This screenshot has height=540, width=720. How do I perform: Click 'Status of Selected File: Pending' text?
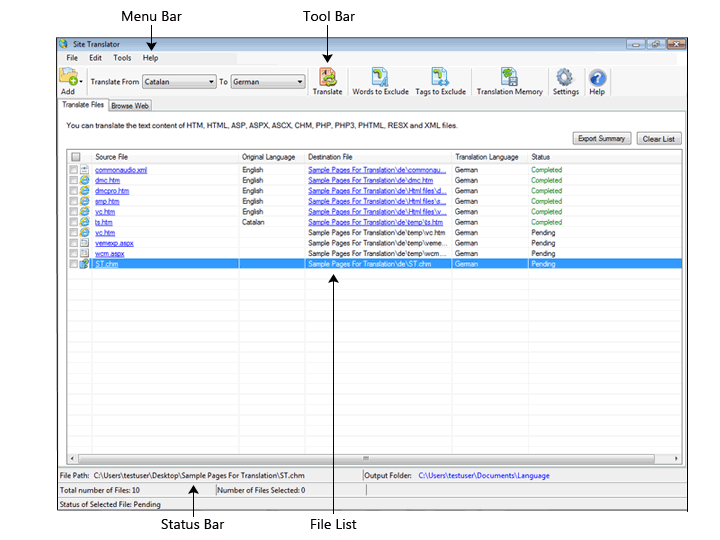tap(110, 504)
